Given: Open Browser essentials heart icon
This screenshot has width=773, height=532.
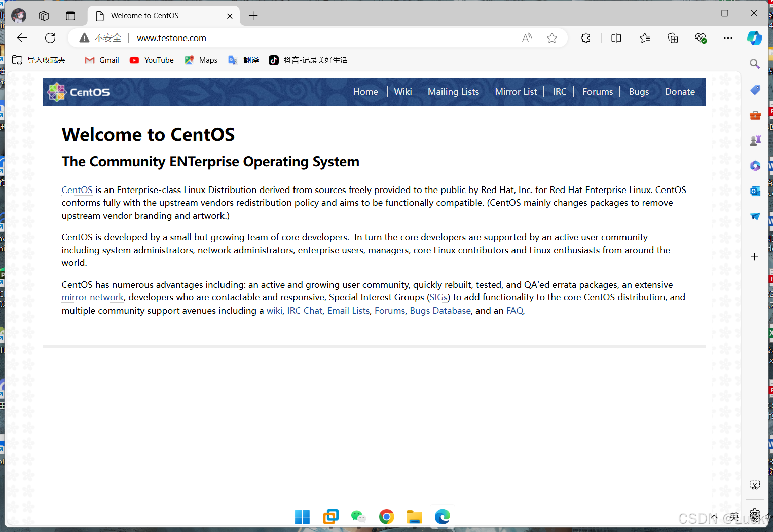Looking at the screenshot, I should click(x=701, y=38).
